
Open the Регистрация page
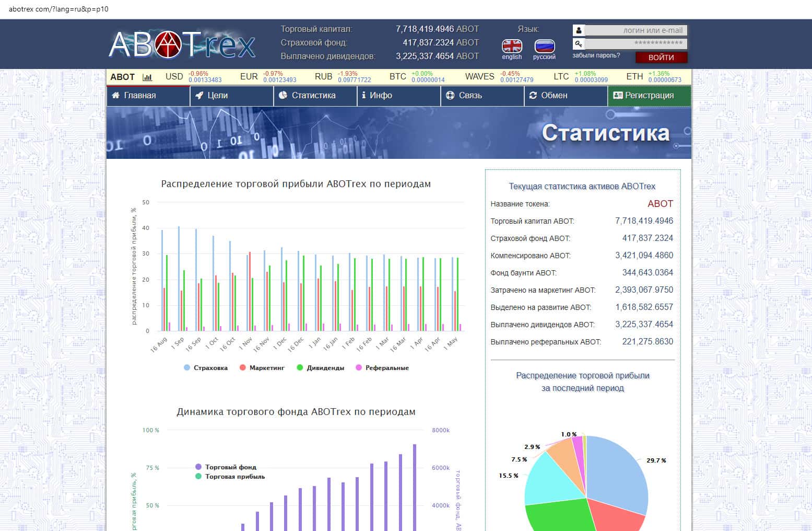tap(649, 96)
